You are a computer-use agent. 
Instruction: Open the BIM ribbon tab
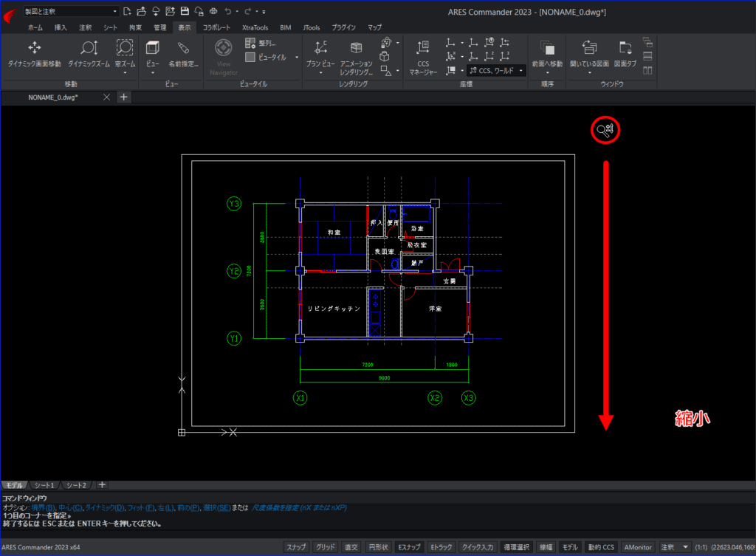(286, 27)
